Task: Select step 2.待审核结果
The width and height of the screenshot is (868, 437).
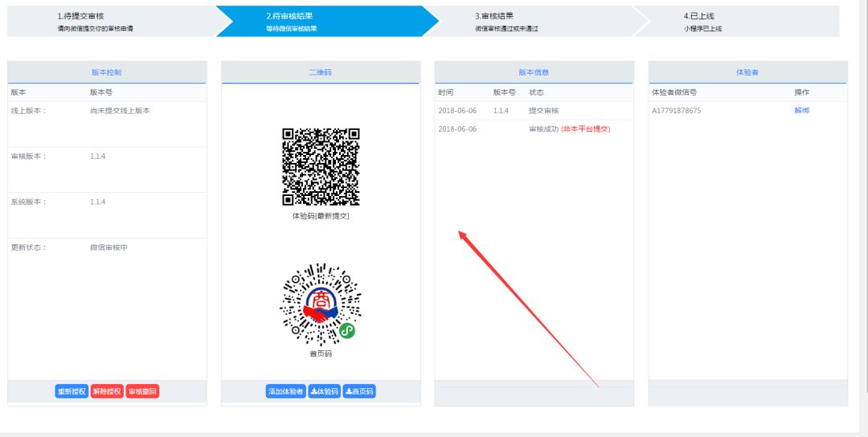Action: [x=326, y=22]
